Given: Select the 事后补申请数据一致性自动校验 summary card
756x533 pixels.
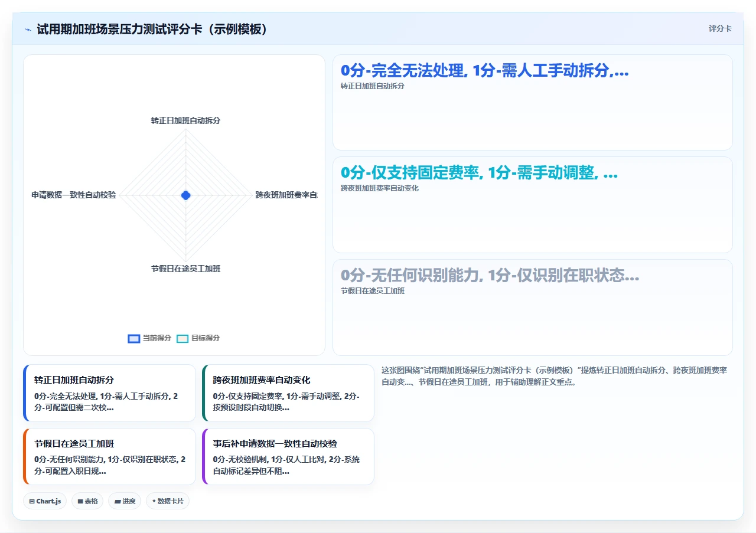Looking at the screenshot, I should pos(288,457).
